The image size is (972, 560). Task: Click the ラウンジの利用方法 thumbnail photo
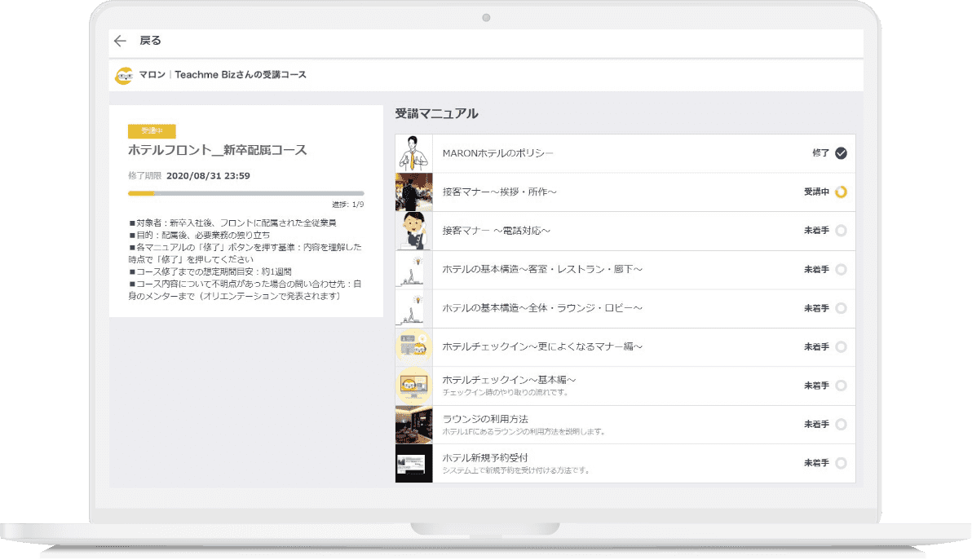click(x=413, y=425)
